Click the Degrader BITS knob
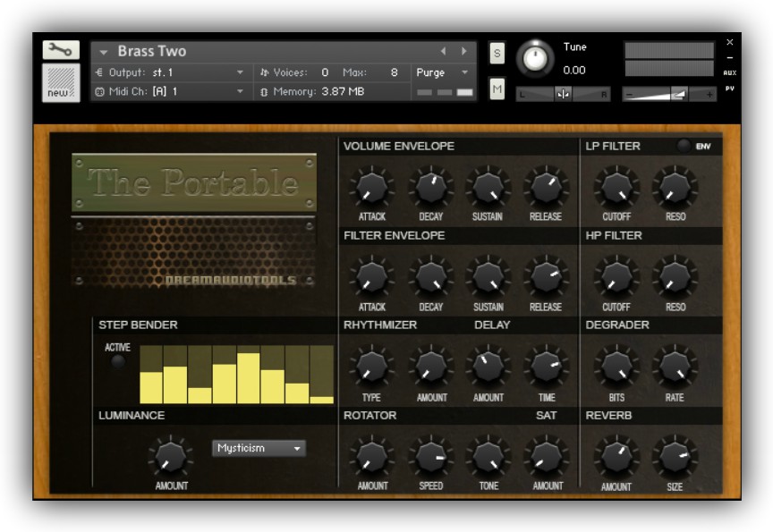Screen dimensions: 773x532 pos(616,368)
